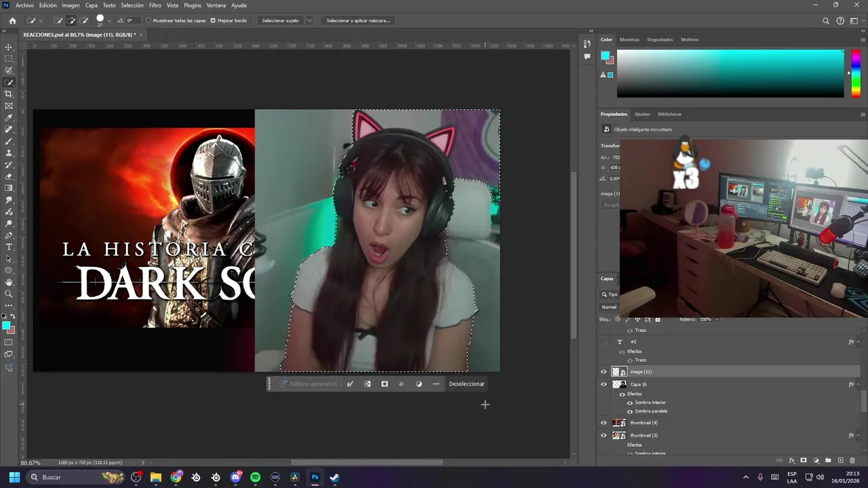Show the #5 text layer
The height and width of the screenshot is (488, 868).
click(604, 342)
